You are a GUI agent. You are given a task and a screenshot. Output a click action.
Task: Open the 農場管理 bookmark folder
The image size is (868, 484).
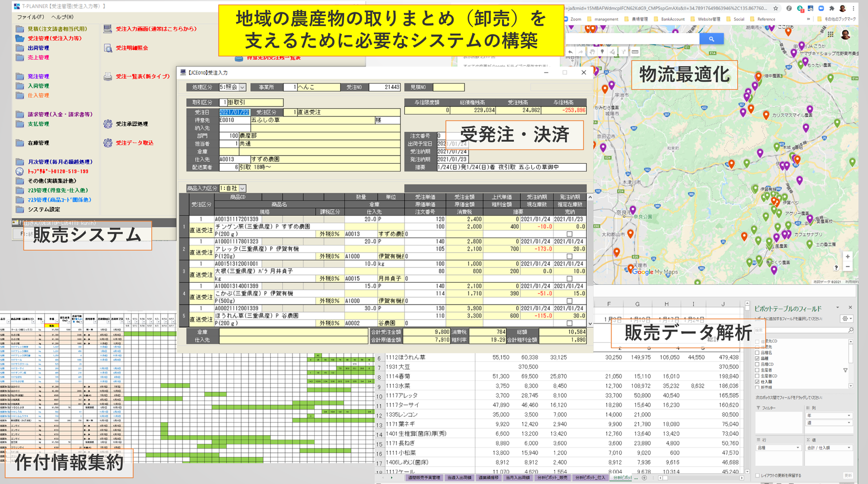coord(640,19)
